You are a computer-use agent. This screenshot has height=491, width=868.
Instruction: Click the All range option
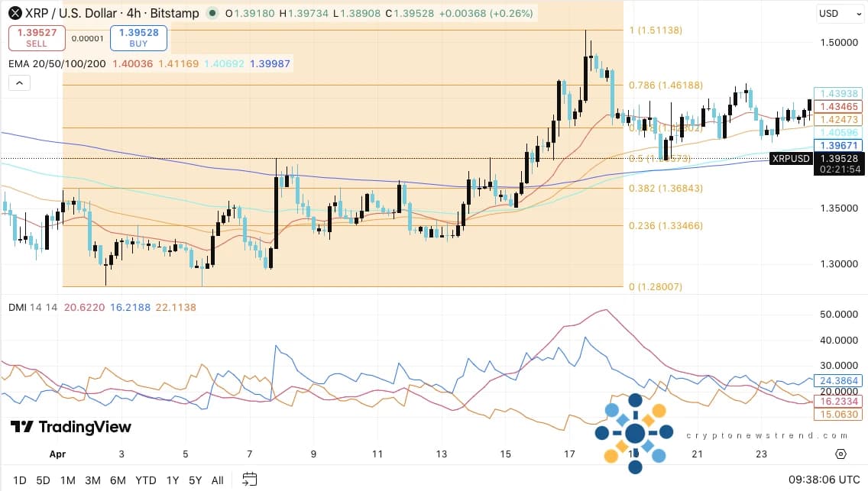218,480
